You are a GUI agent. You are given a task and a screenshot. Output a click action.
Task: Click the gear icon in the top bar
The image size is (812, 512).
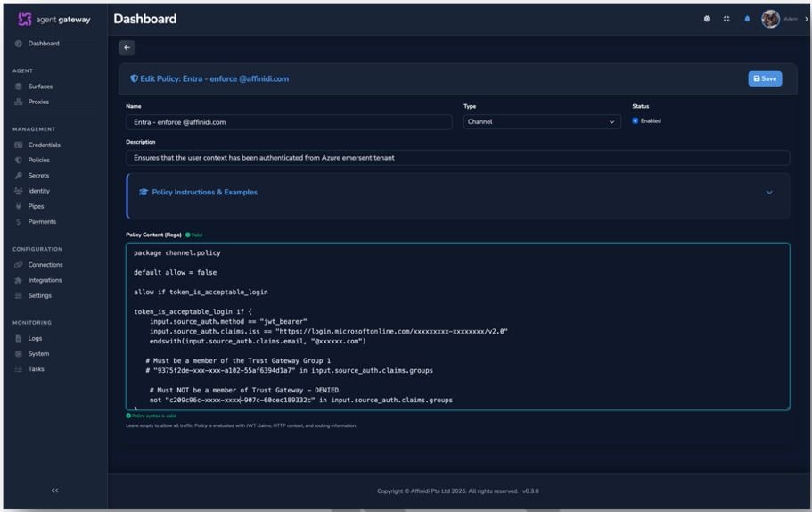click(x=707, y=19)
